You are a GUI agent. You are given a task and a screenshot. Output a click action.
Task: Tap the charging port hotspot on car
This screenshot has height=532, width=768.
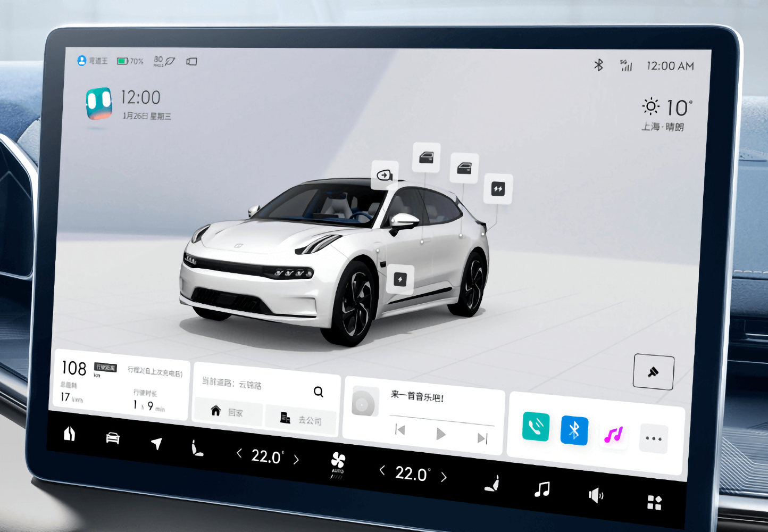coord(400,279)
